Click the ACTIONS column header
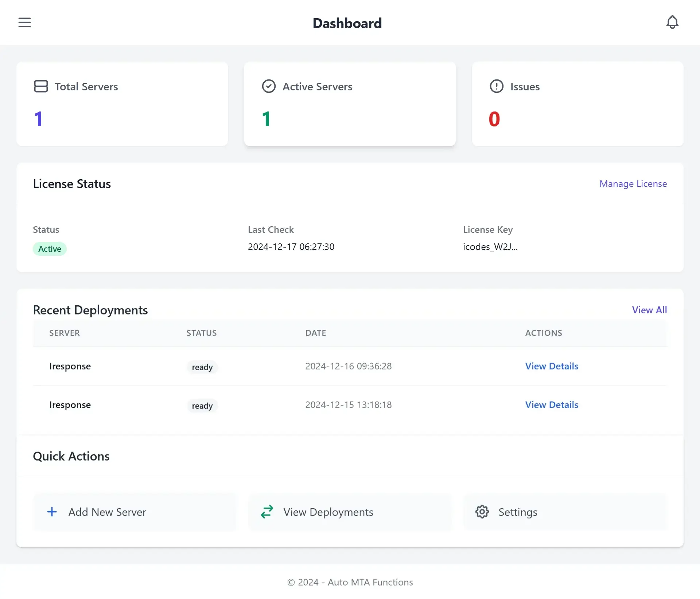700x599 pixels. (544, 333)
